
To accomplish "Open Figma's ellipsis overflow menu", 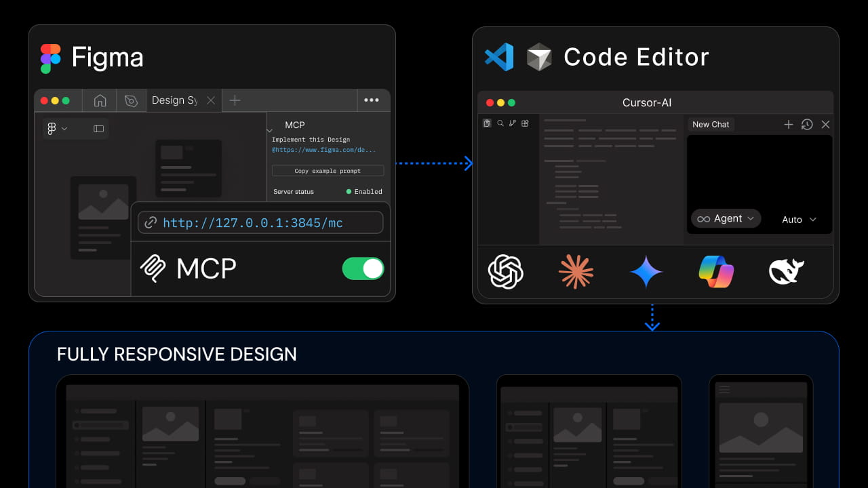I will click(x=372, y=100).
